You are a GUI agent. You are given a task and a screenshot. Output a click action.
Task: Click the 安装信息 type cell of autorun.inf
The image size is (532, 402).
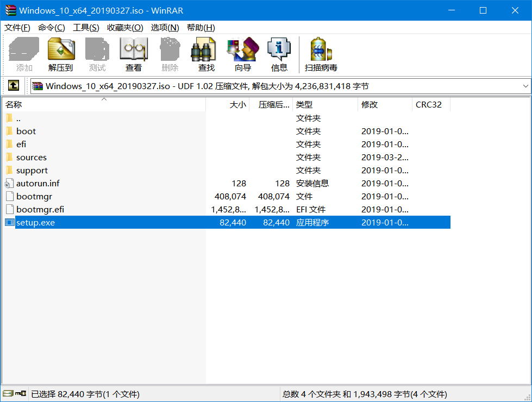click(x=312, y=183)
